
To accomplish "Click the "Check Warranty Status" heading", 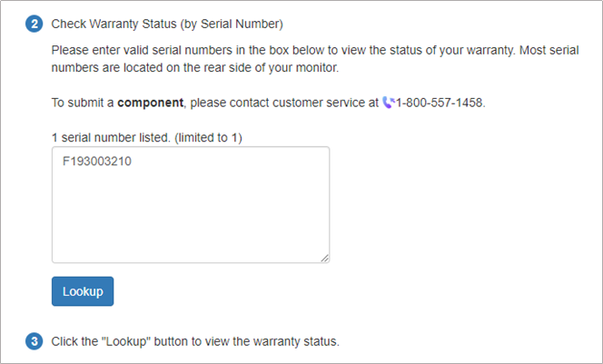I will tap(114, 24).
